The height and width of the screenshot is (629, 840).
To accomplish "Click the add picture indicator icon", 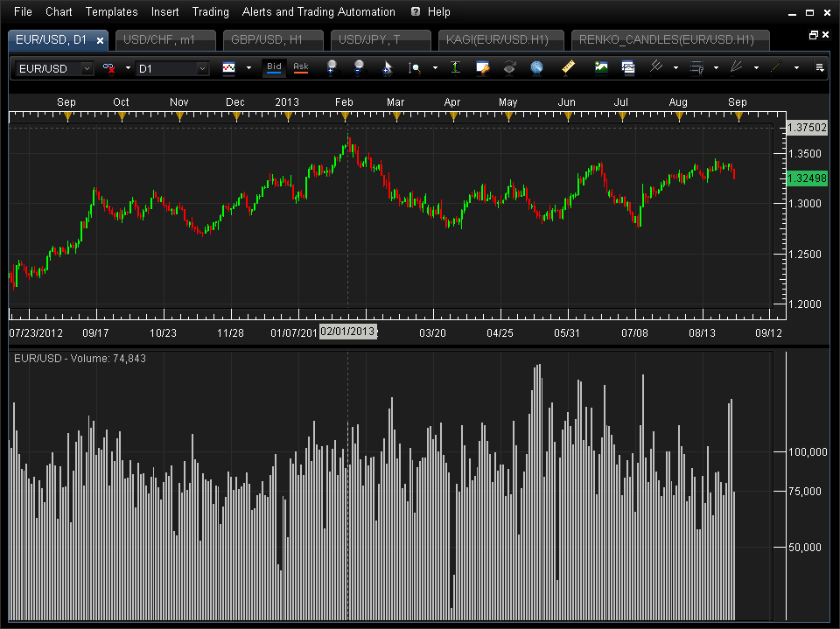I will (x=601, y=67).
